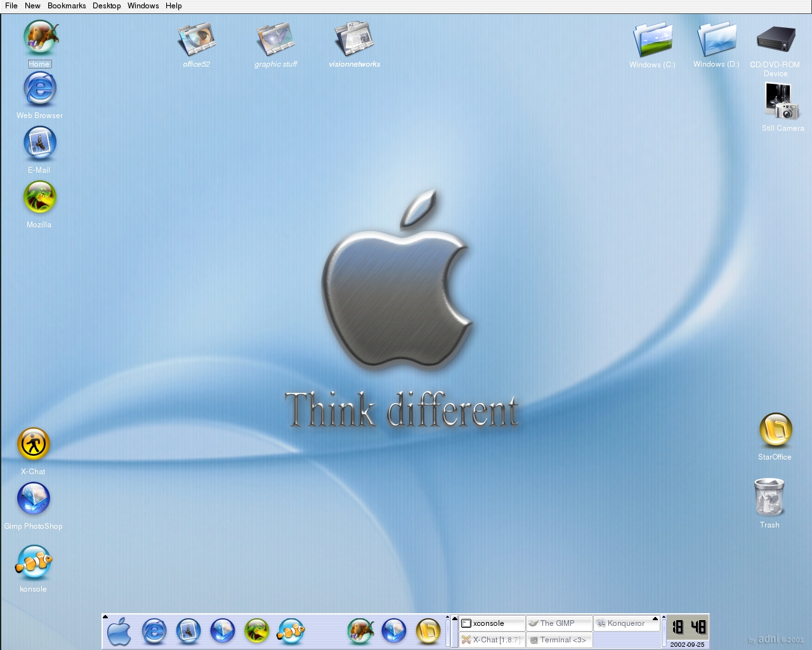The height and width of the screenshot is (650, 812).
Task: Open the Windows (C:) drive
Action: (x=653, y=39)
